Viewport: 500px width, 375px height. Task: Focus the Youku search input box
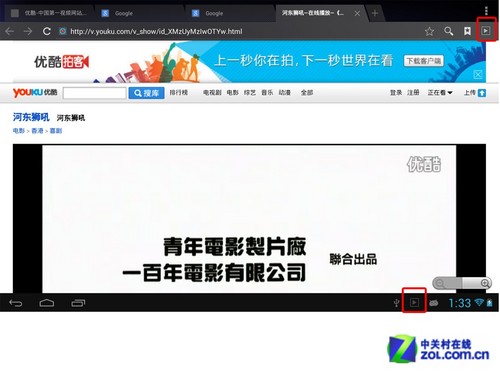pyautogui.click(x=95, y=93)
